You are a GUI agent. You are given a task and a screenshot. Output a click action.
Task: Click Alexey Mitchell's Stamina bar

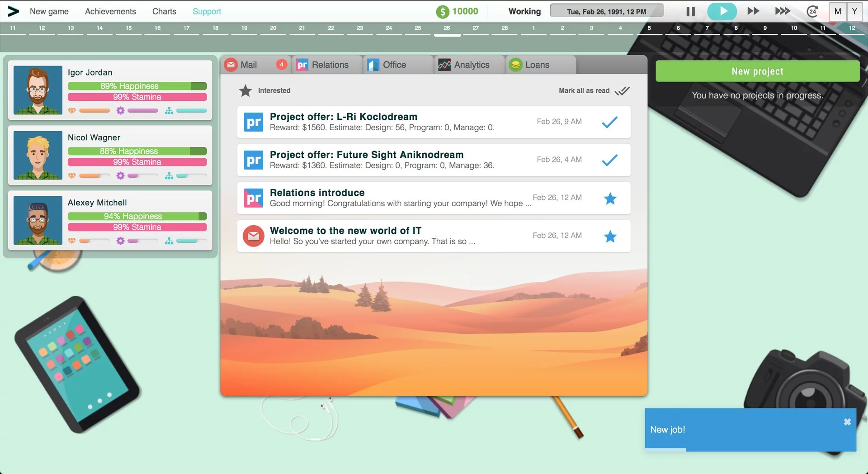[x=137, y=227]
